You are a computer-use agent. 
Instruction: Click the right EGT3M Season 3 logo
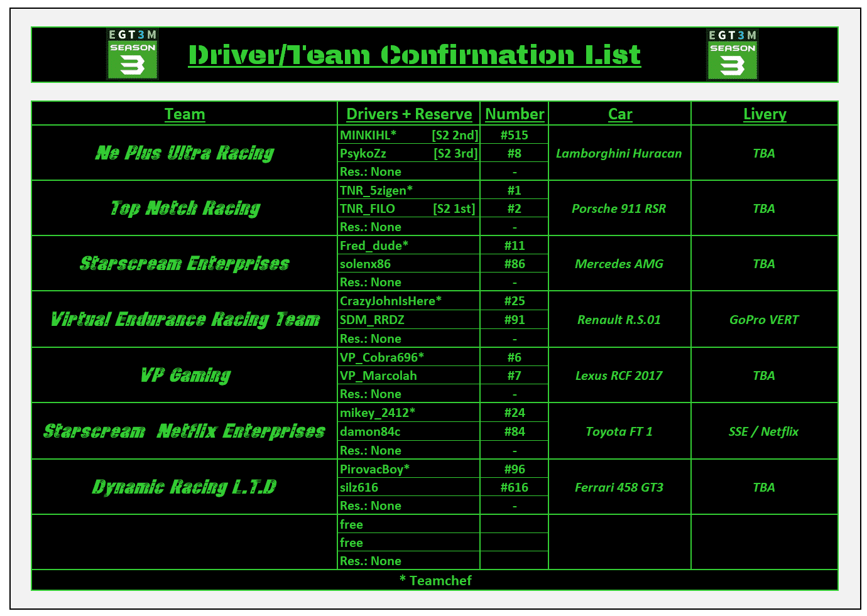(x=733, y=55)
